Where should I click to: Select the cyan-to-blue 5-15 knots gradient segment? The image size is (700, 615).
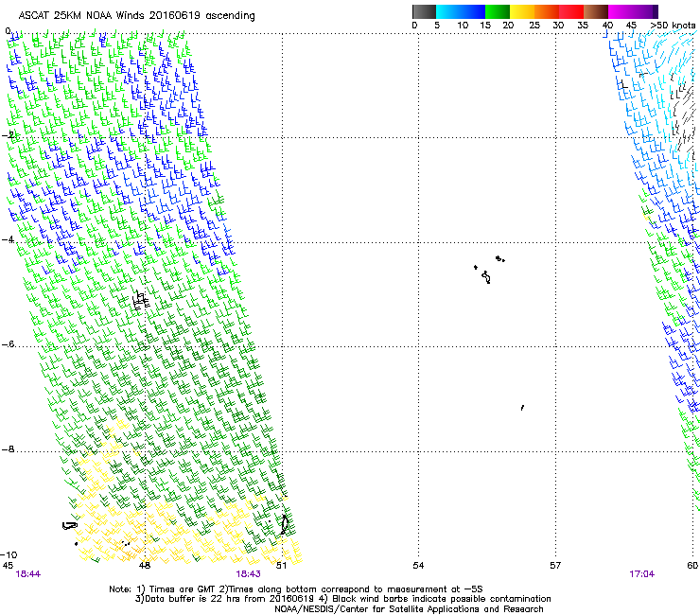(x=461, y=11)
